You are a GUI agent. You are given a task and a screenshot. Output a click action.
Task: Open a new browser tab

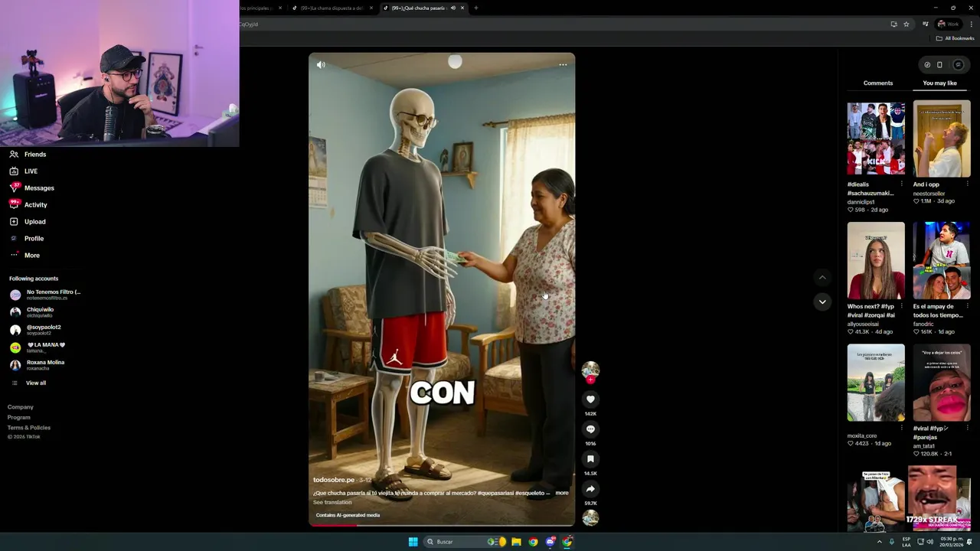coord(475,8)
